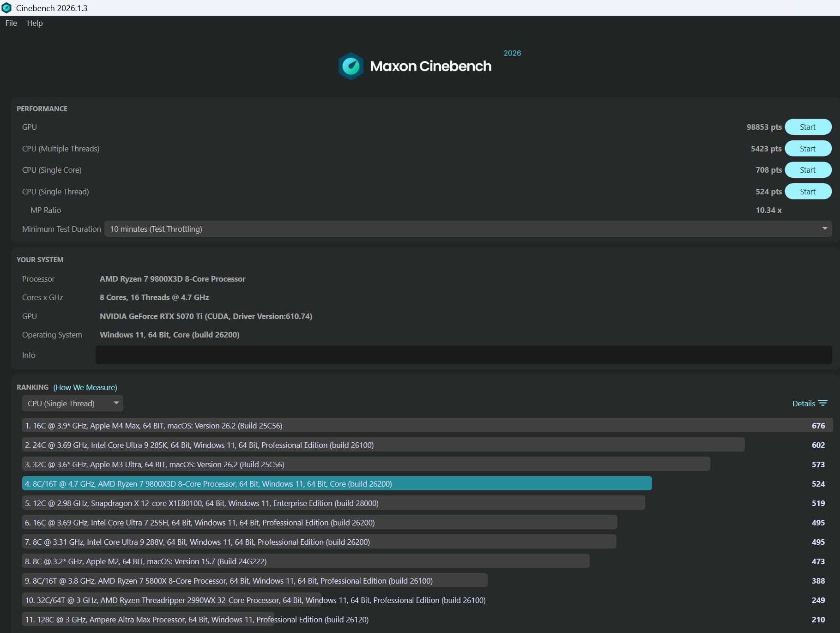Click the ranking score 573
The width and height of the screenshot is (840, 633).
(x=818, y=464)
